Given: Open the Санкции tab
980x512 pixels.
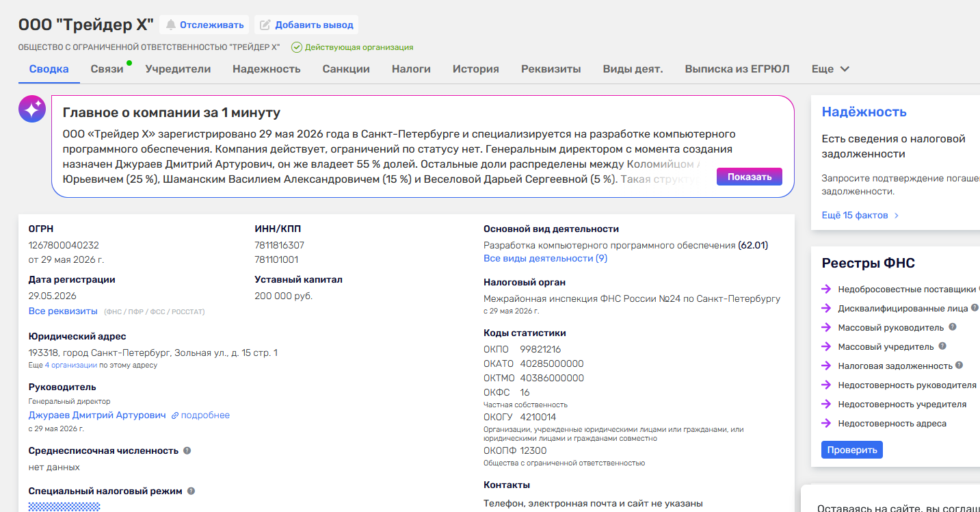Looking at the screenshot, I should tap(346, 69).
